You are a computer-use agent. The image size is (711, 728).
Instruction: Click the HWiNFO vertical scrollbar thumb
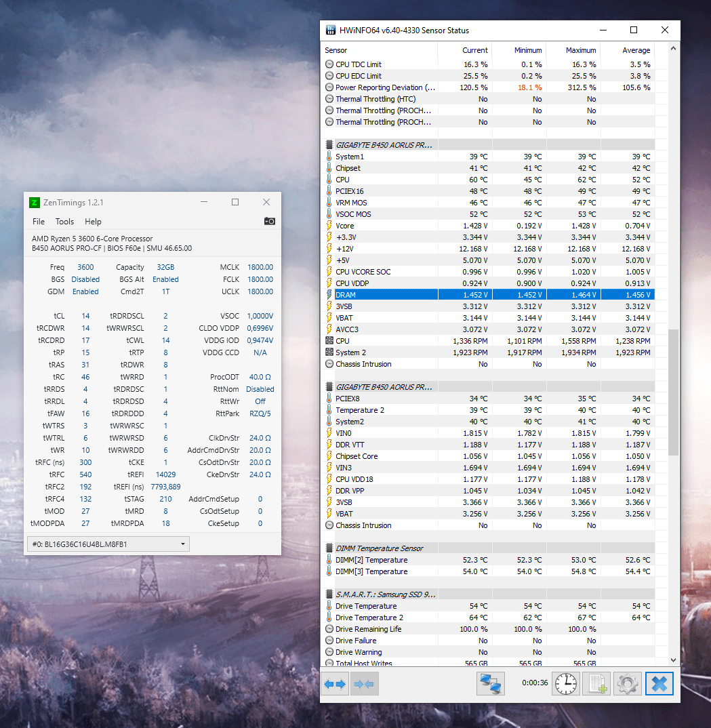tap(674, 392)
